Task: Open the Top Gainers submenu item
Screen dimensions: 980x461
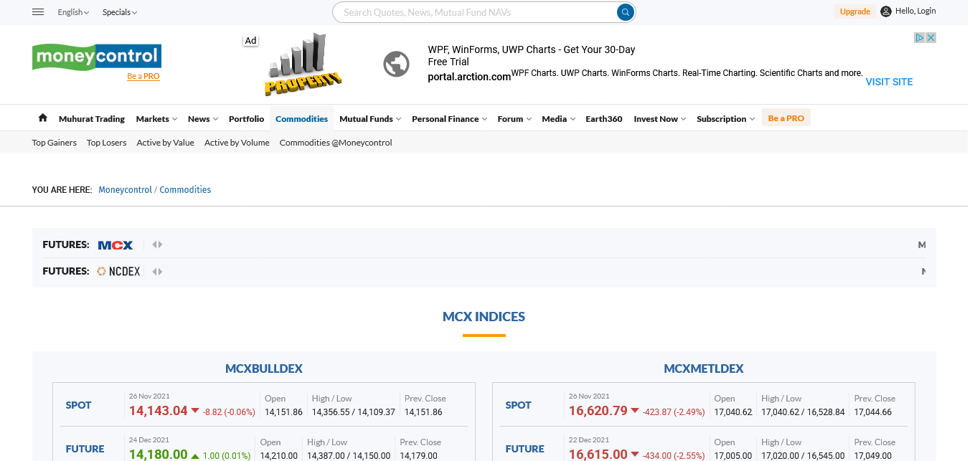Action: click(x=55, y=143)
